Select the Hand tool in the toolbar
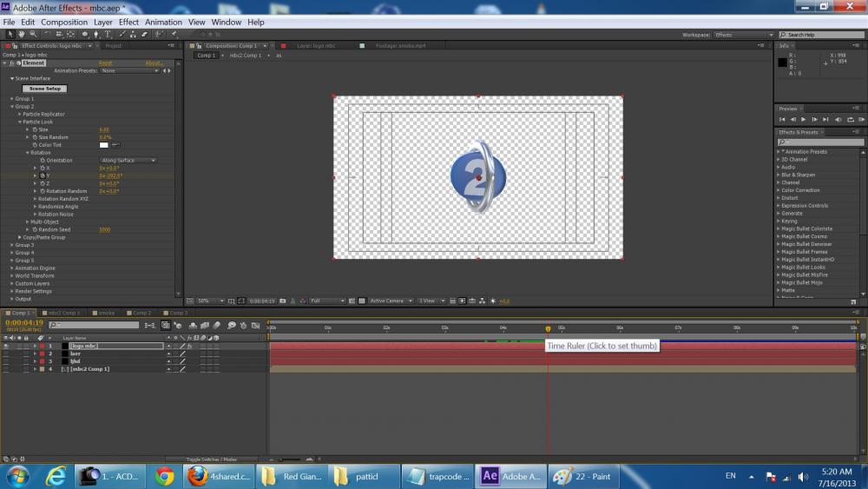Viewport: 868px width, 489px height. (21, 35)
